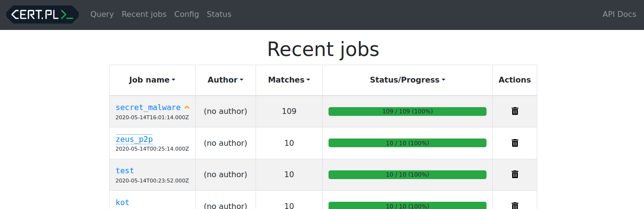Click zeus_p2p's (no author) cell
This screenshot has height=209, width=644.
click(226, 143)
